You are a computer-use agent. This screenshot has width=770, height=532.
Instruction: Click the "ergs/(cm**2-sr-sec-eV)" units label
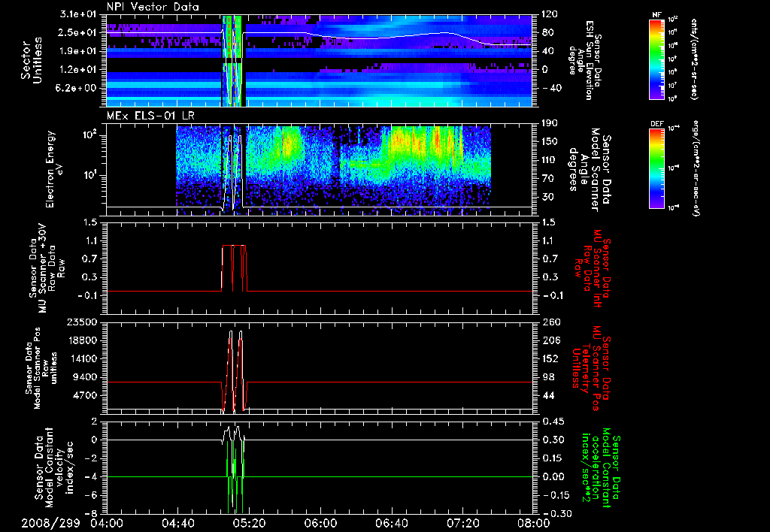point(695,168)
